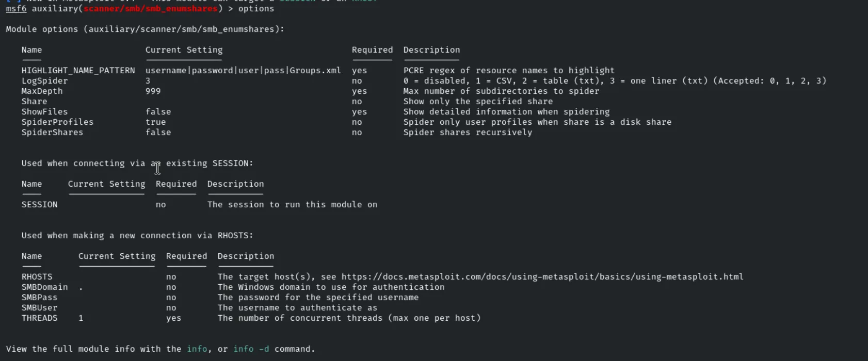Click the SMBDomain option name

(44, 287)
